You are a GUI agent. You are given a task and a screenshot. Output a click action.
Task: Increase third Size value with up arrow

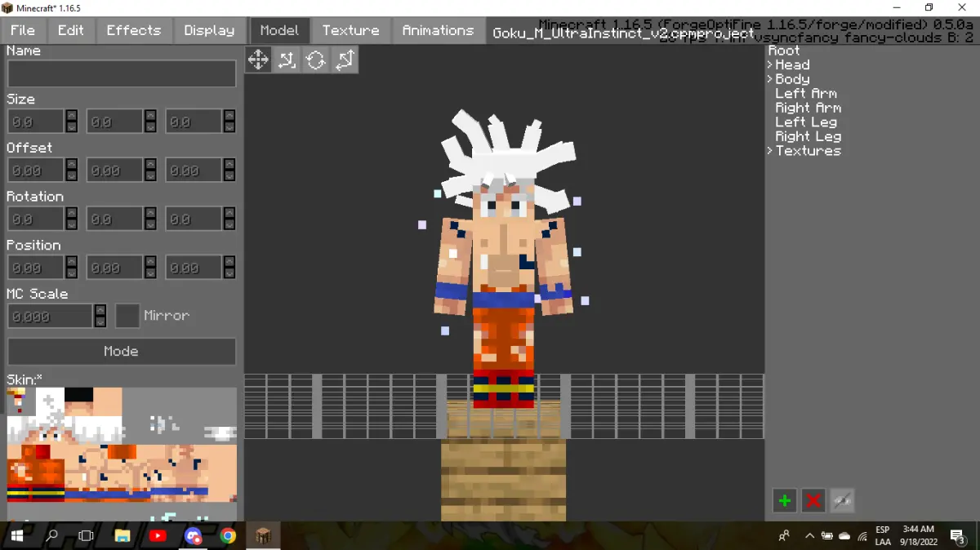229,116
